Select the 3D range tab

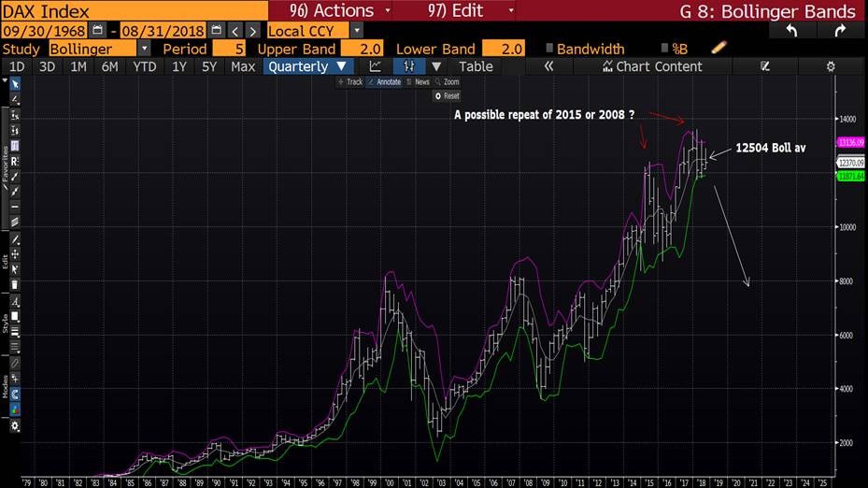click(x=47, y=66)
